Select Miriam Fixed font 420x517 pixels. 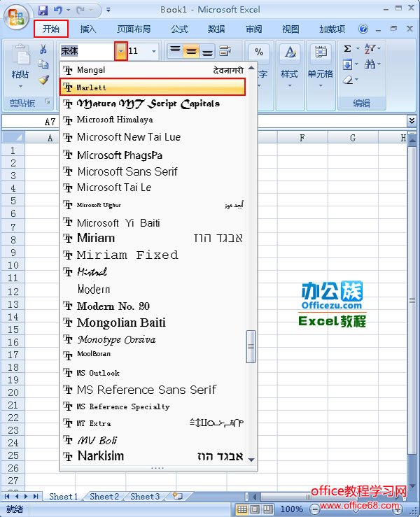(153, 255)
